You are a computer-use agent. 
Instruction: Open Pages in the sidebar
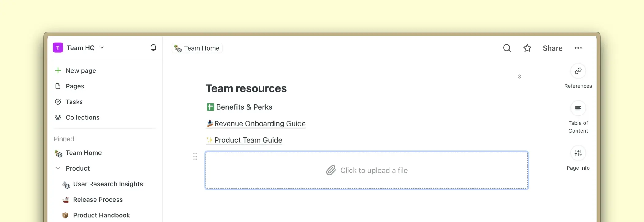[75, 86]
